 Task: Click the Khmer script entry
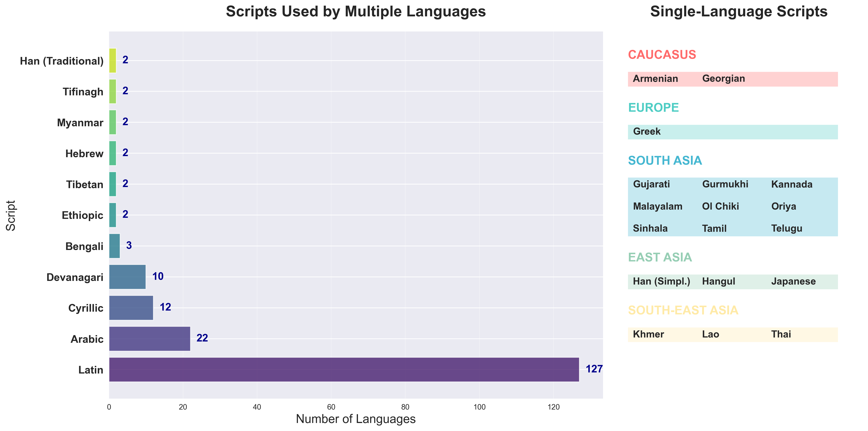coord(648,334)
